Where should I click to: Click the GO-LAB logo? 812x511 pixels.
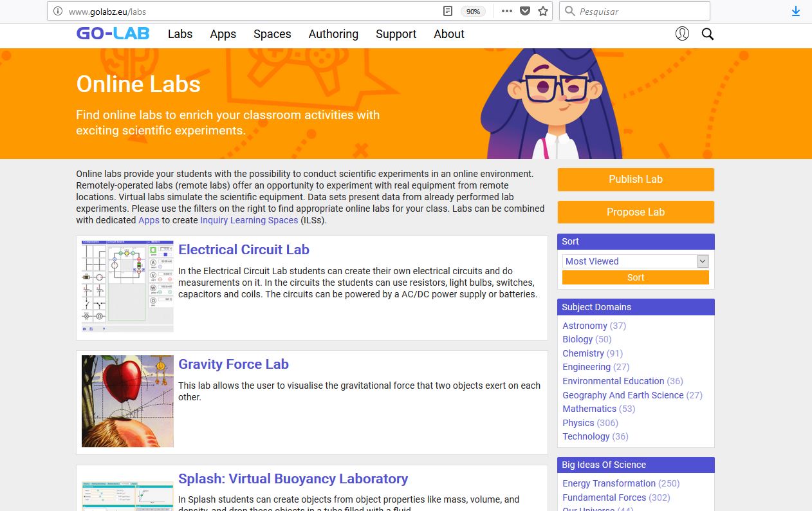tap(113, 34)
